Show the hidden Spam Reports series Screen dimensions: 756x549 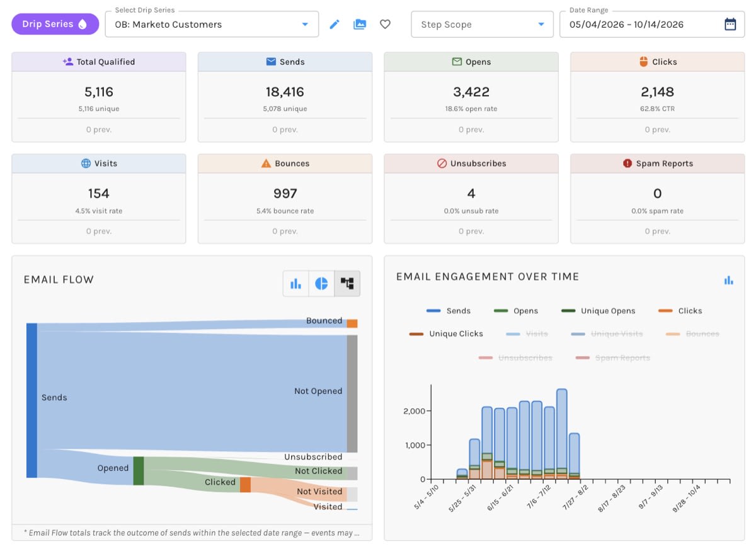coord(613,358)
